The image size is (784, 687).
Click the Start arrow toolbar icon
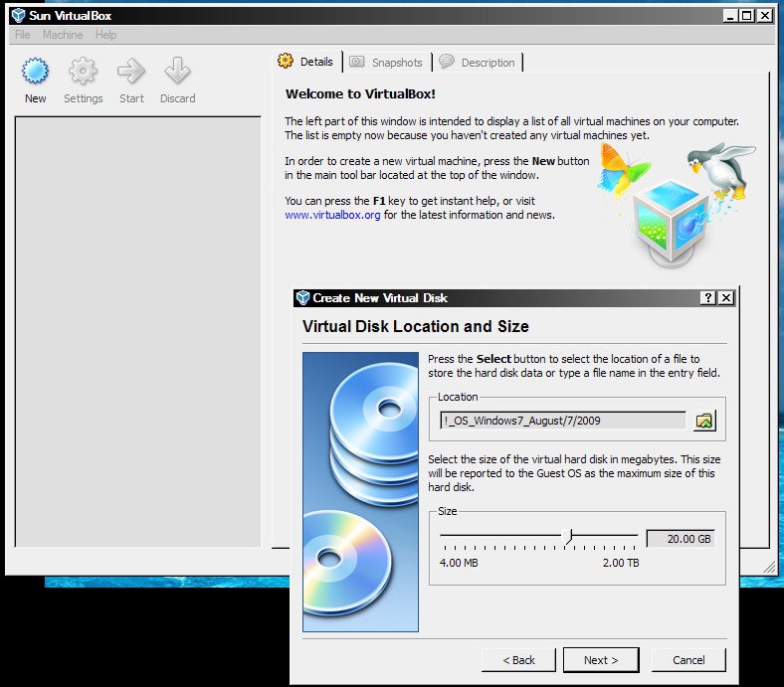pyautogui.click(x=131, y=71)
